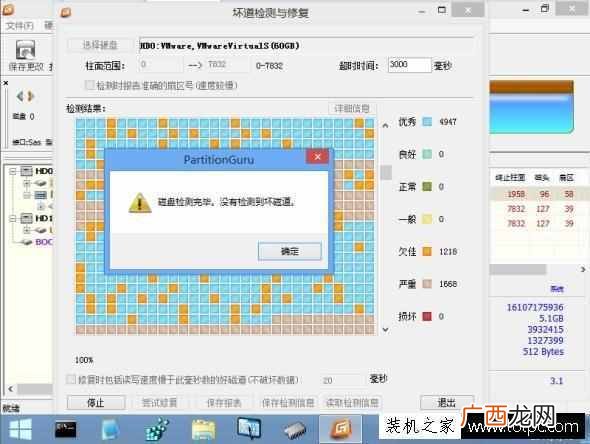The image size is (590, 444).
Task: Click the up arrow of the grid scrollbar
Action: click(x=385, y=125)
